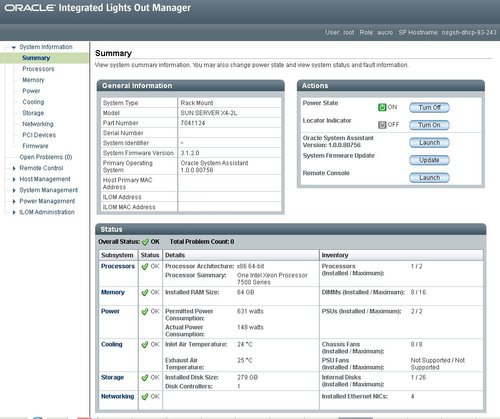Screen dimensions: 500x419
Task: Open the Power page in the sidebar
Action: (x=31, y=91)
